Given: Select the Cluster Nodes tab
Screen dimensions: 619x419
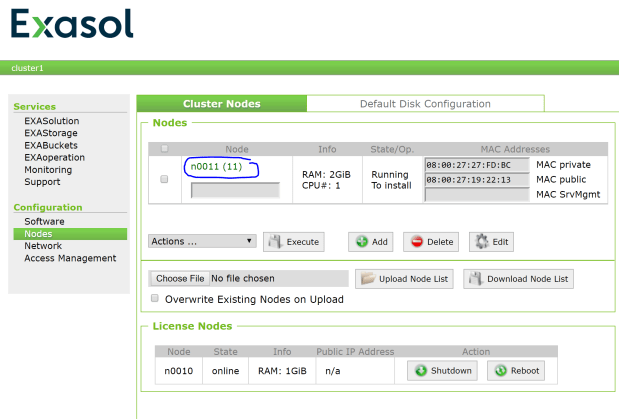Looking at the screenshot, I should pos(221,103).
